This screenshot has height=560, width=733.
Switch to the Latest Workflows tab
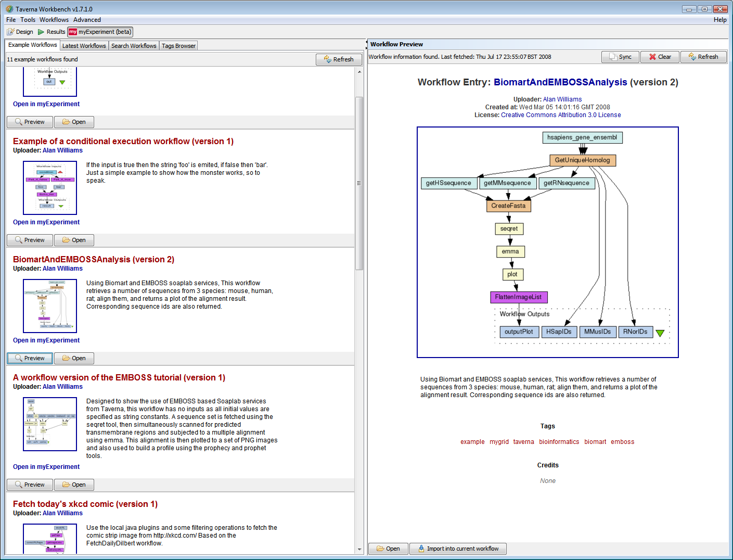click(x=84, y=46)
